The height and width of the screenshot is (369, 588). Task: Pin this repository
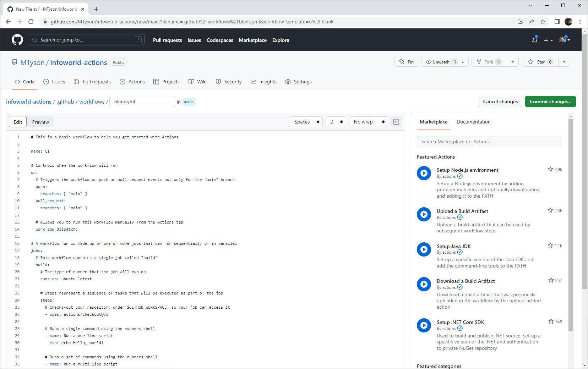(406, 61)
